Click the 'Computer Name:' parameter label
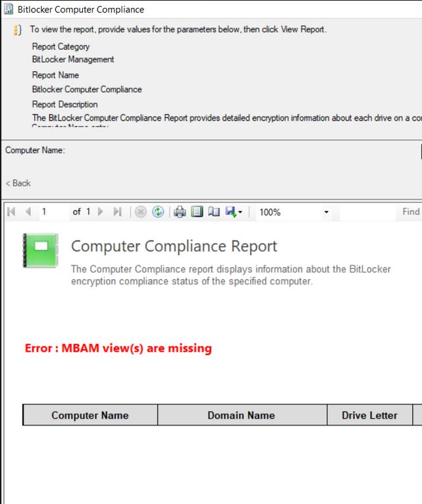This screenshot has width=422, height=504. [35, 150]
